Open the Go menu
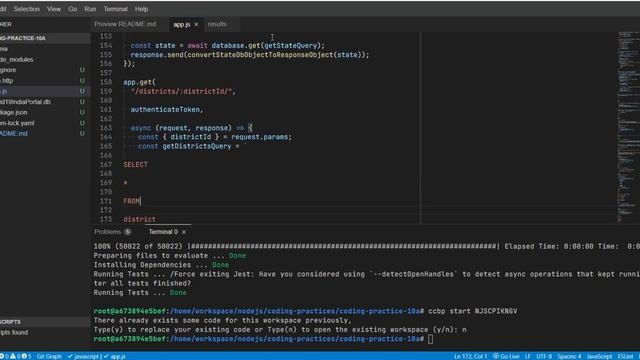The height and width of the screenshot is (360, 640). [x=73, y=9]
